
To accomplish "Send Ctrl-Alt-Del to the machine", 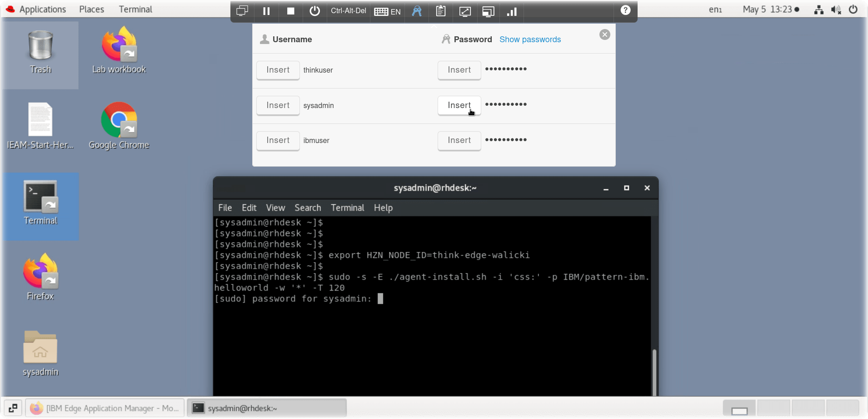I will (x=349, y=11).
